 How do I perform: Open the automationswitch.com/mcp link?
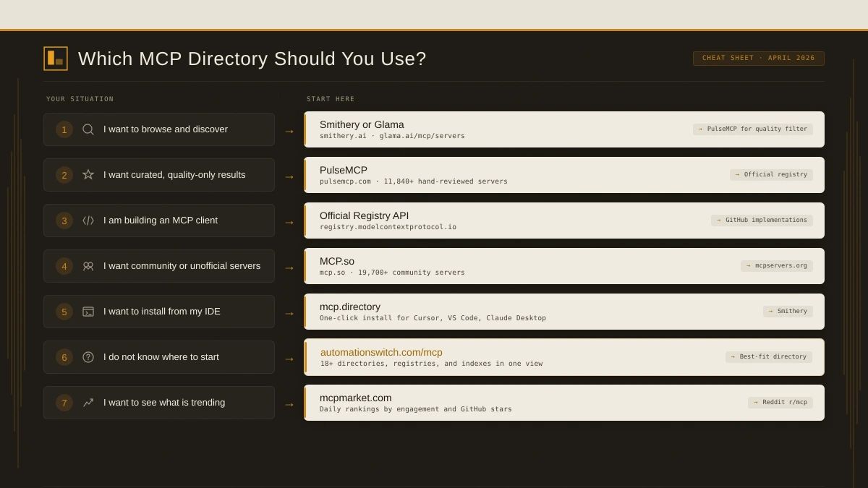coord(381,352)
